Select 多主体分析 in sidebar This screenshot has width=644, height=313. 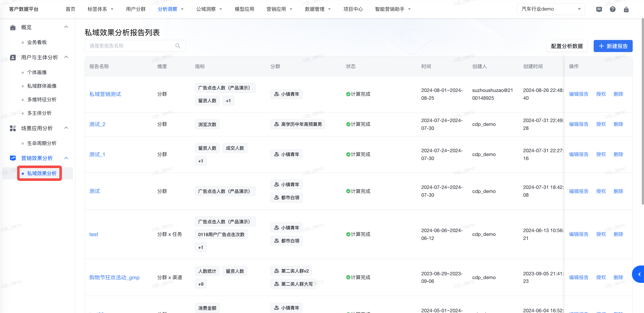[x=39, y=113]
